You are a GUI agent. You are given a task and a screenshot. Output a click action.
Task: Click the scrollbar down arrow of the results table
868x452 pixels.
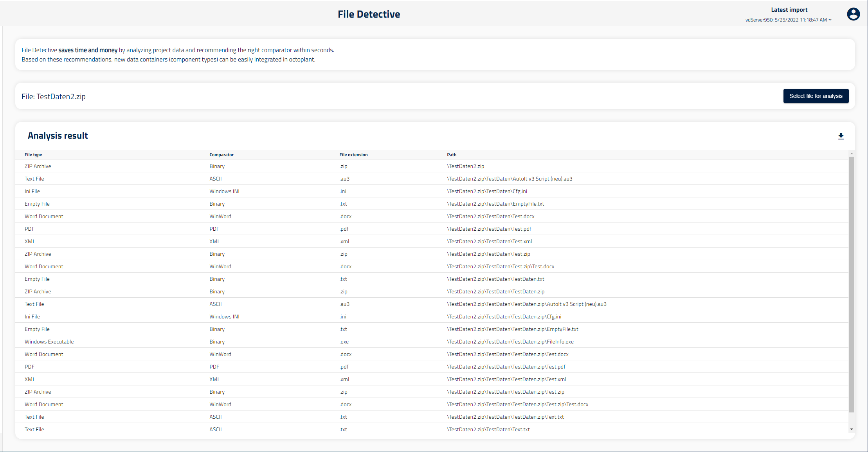[852, 429]
